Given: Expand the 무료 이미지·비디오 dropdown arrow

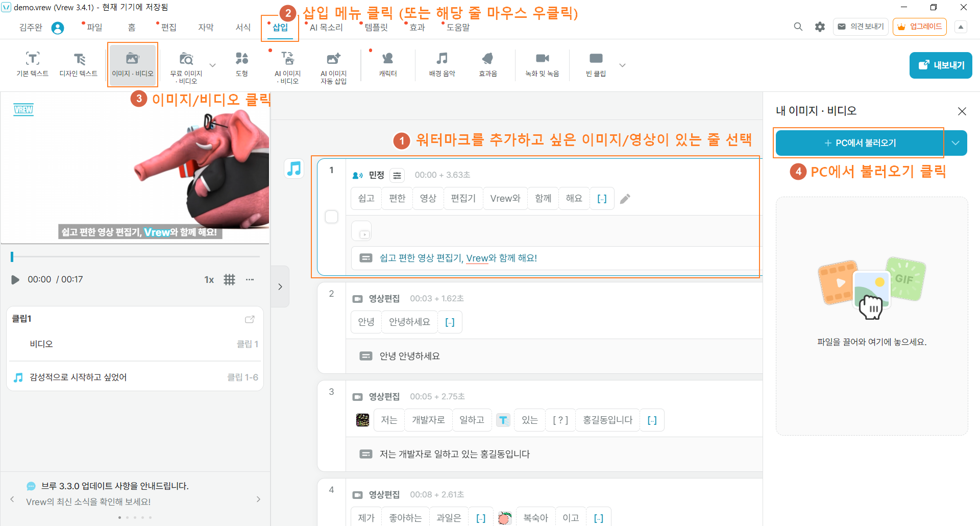Looking at the screenshot, I should [213, 65].
